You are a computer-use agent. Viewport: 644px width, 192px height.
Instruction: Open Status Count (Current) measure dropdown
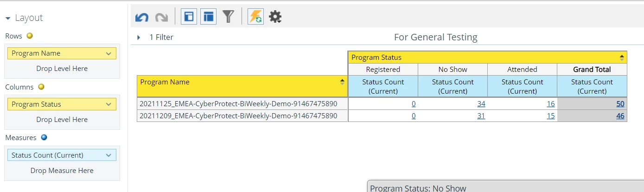tap(109, 155)
